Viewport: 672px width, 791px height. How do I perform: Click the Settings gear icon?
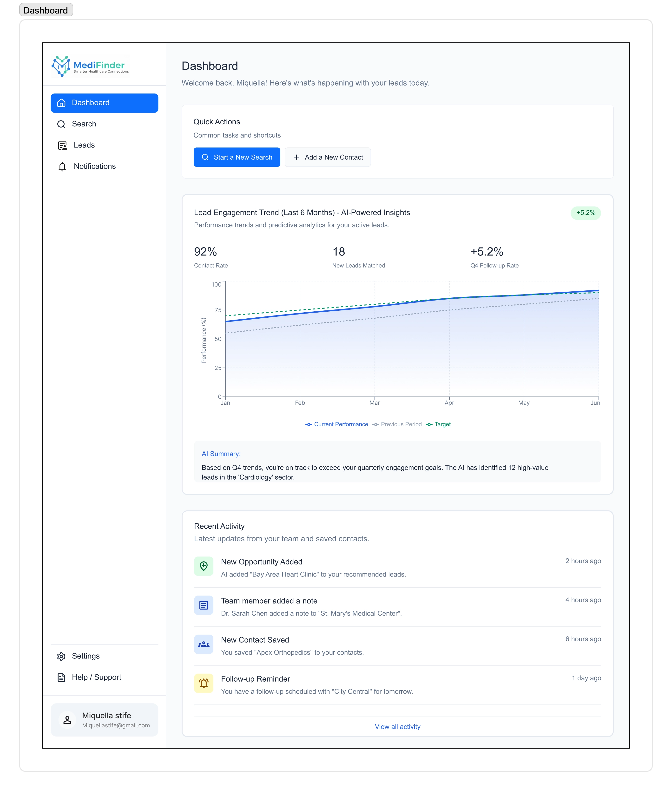61,656
